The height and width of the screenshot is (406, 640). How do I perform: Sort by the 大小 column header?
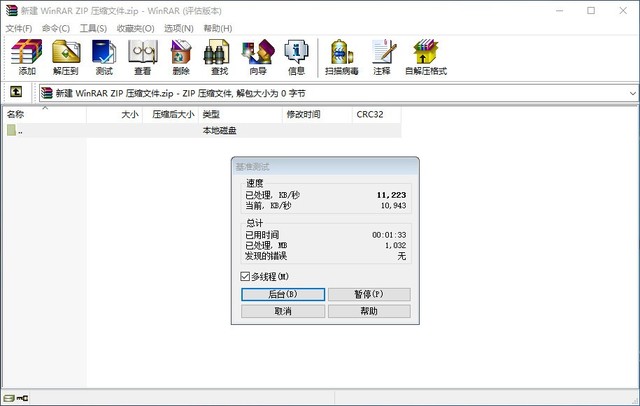114,114
